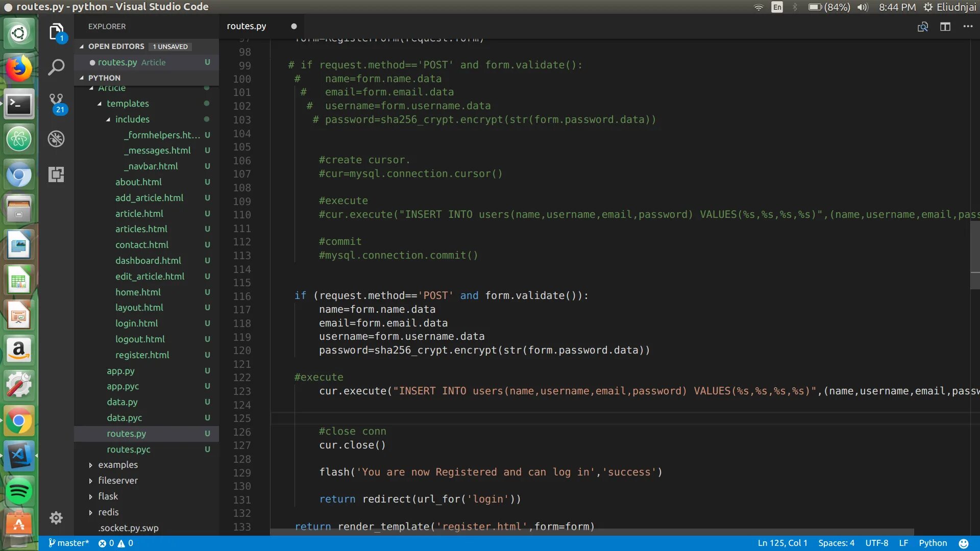Click the Python language indicator in status bar
The height and width of the screenshot is (551, 980).
(x=934, y=543)
